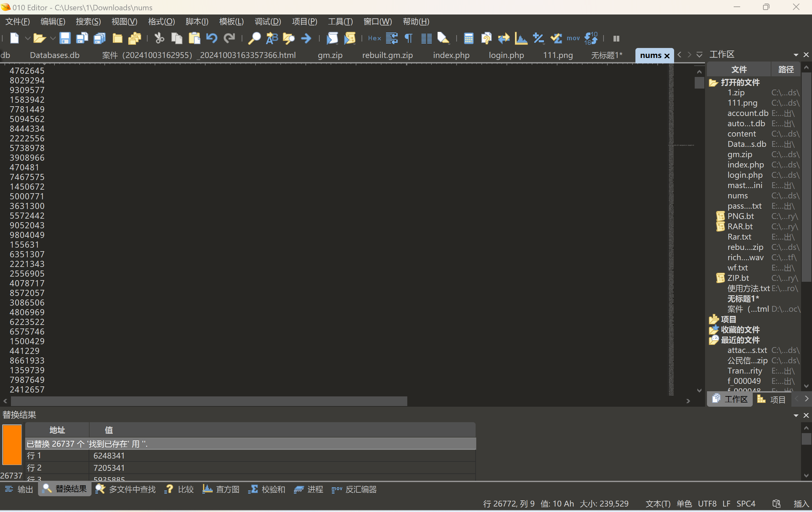Click the editor horizontal scrollbar thumb

click(209, 401)
